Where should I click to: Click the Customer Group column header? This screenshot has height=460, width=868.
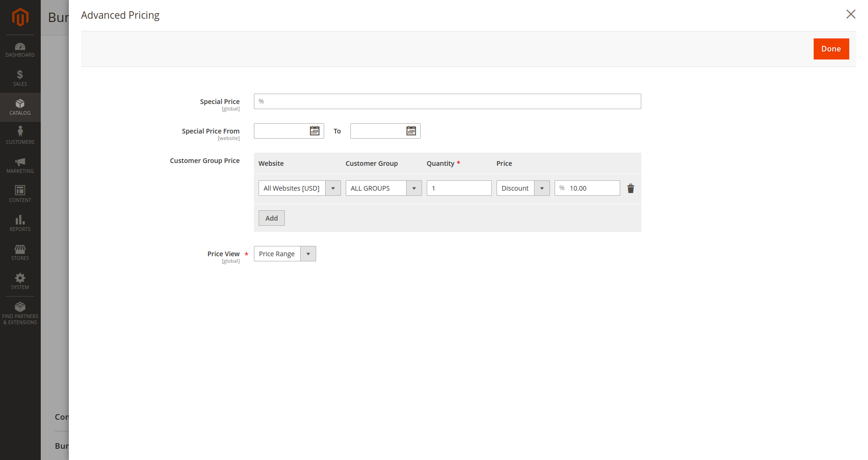(371, 163)
